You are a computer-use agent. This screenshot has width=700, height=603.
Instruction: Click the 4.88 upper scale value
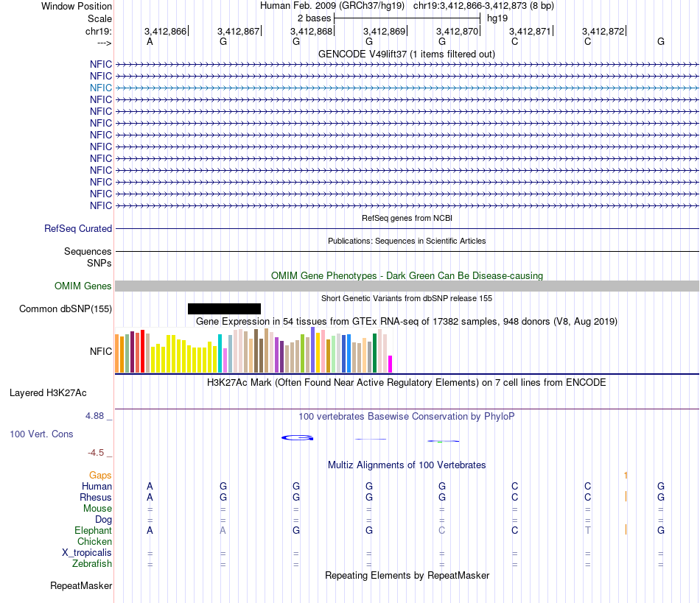[94, 416]
